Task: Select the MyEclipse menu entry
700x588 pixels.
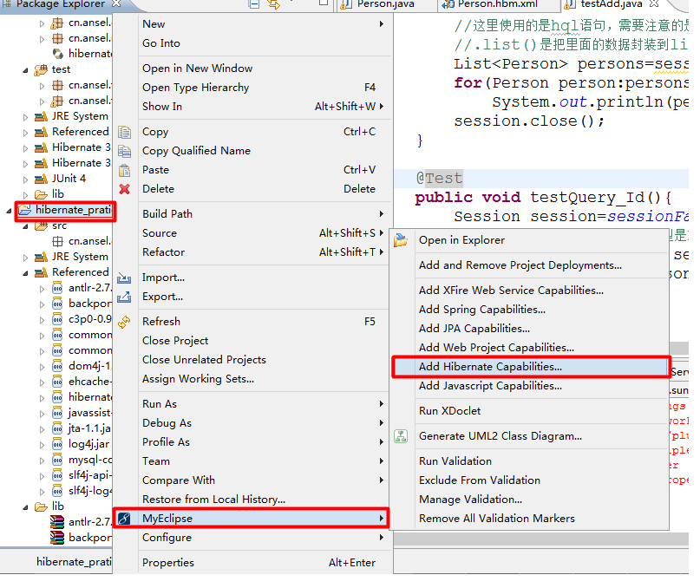Action: click(x=251, y=519)
